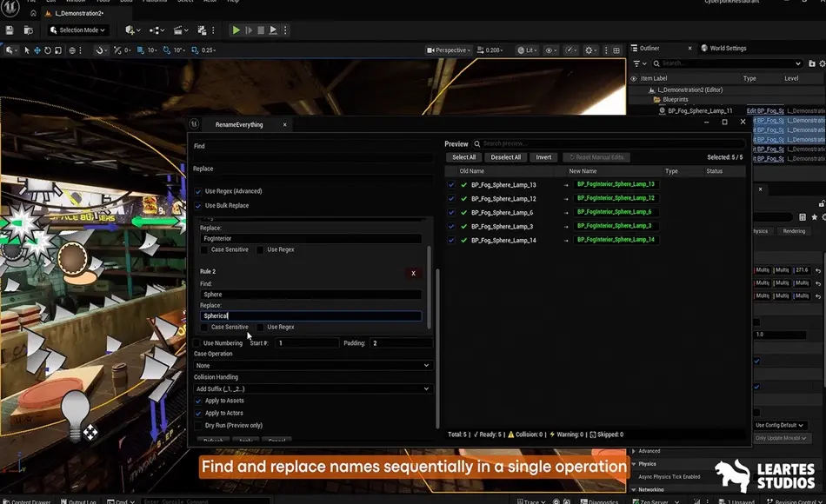Click the Eject playback button
The width and height of the screenshot is (826, 504).
(273, 30)
